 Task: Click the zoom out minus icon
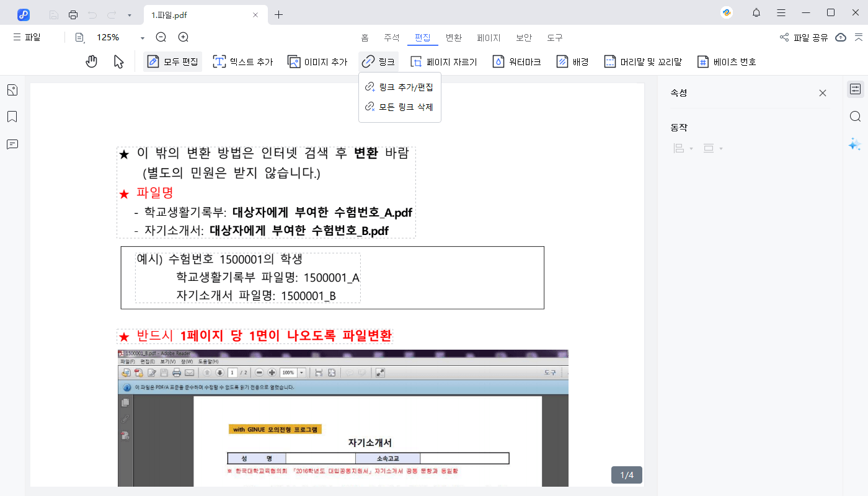(161, 37)
